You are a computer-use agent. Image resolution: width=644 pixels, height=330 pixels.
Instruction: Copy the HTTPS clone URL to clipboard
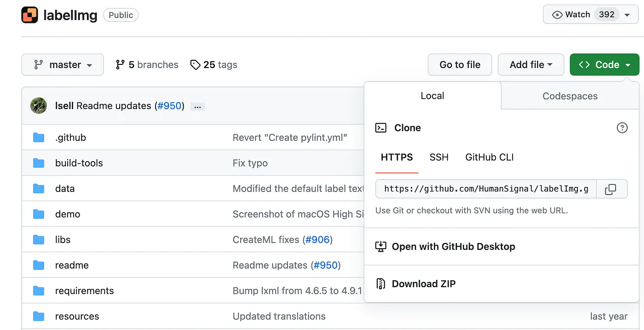click(610, 189)
